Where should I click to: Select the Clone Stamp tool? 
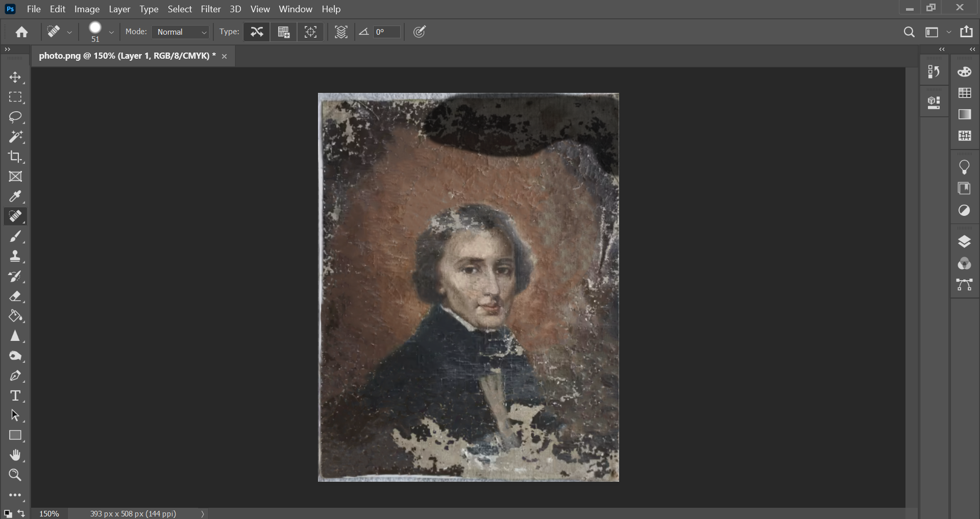coord(15,256)
